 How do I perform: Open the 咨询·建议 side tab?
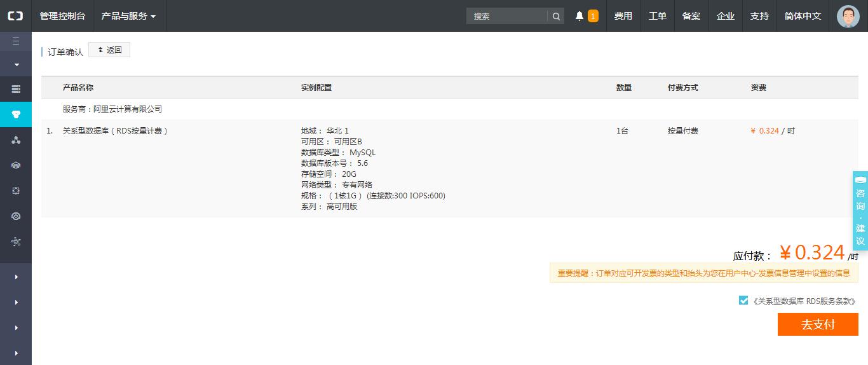tap(860, 210)
